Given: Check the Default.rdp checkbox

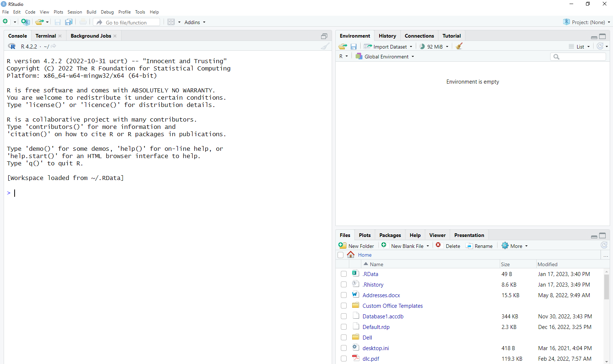Looking at the screenshot, I should (x=344, y=327).
